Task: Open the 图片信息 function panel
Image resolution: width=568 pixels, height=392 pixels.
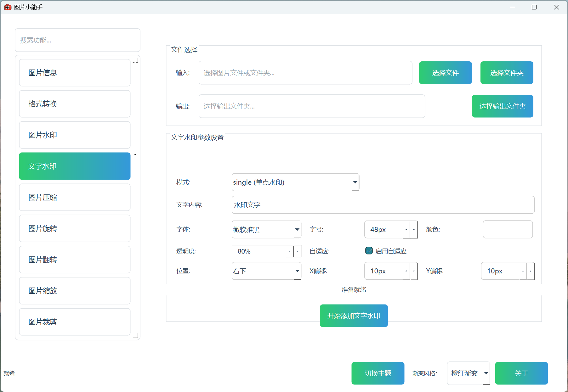Action: tap(75, 73)
